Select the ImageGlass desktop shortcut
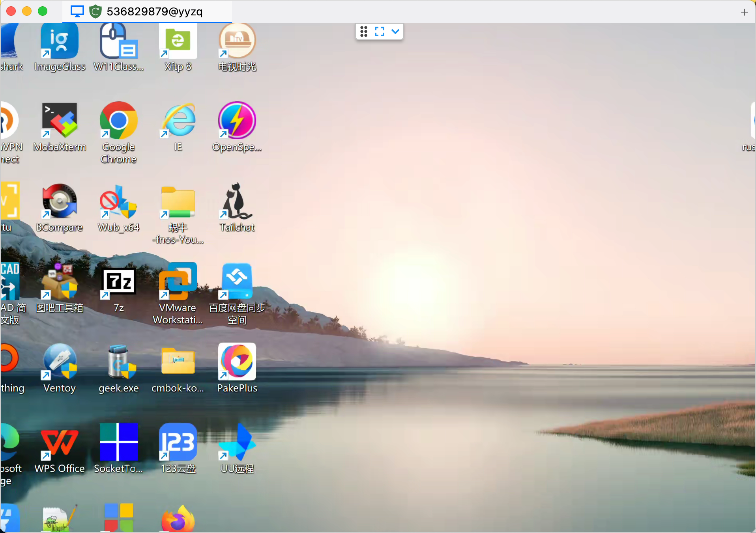The width and height of the screenshot is (756, 533). [60, 41]
